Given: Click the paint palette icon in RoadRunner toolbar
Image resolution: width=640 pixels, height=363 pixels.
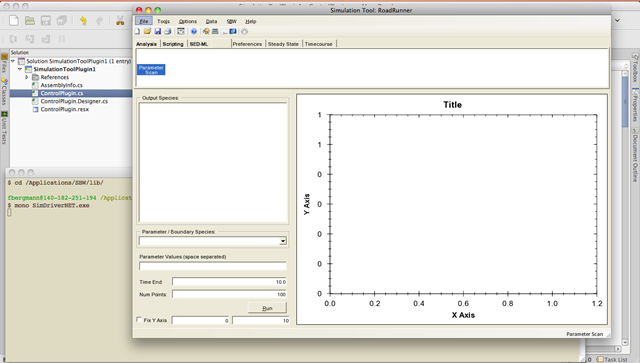Looking at the screenshot, I should [x=206, y=31].
